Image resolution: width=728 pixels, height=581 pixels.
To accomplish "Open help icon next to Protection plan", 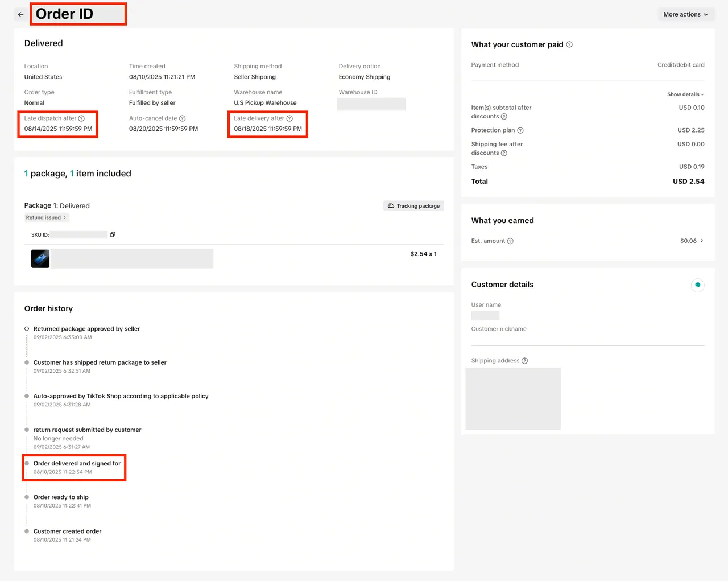I will [520, 130].
